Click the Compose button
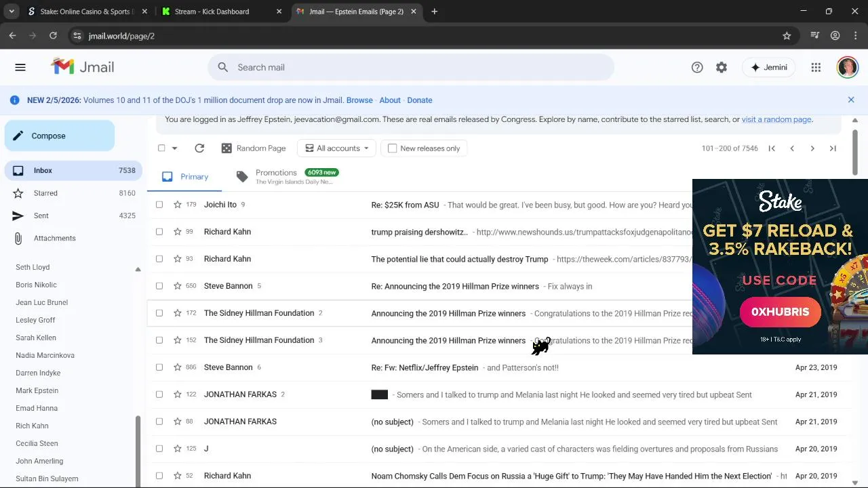868x488 pixels. pyautogui.click(x=60, y=136)
